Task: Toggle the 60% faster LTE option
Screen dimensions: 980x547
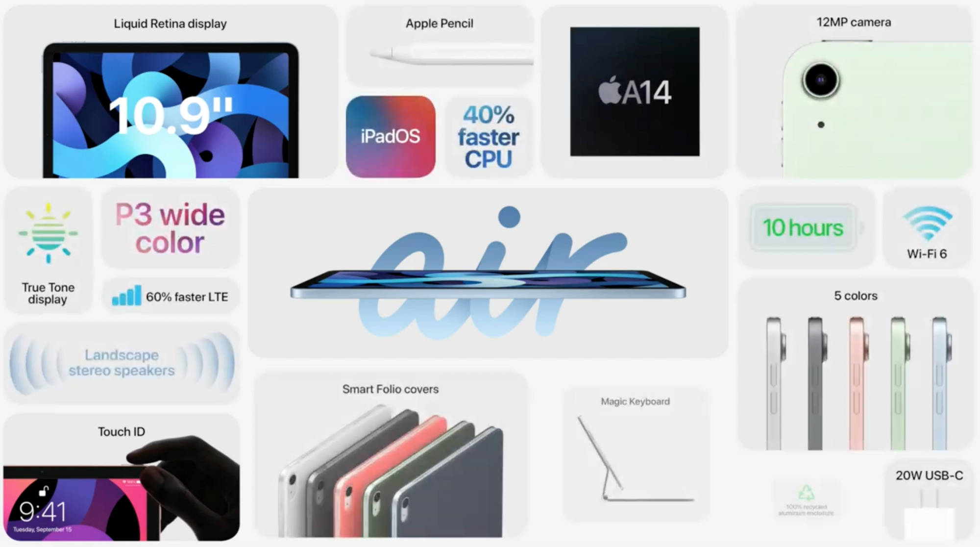Action: (x=171, y=297)
